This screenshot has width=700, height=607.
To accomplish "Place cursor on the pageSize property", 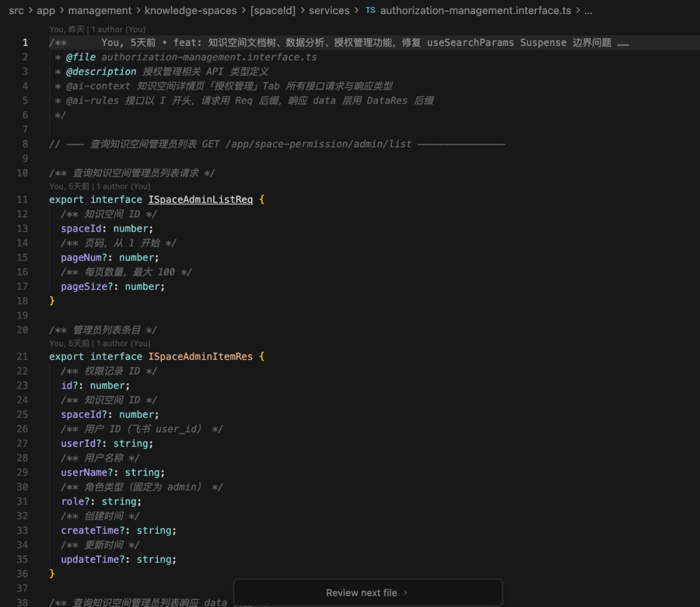I will pos(84,286).
